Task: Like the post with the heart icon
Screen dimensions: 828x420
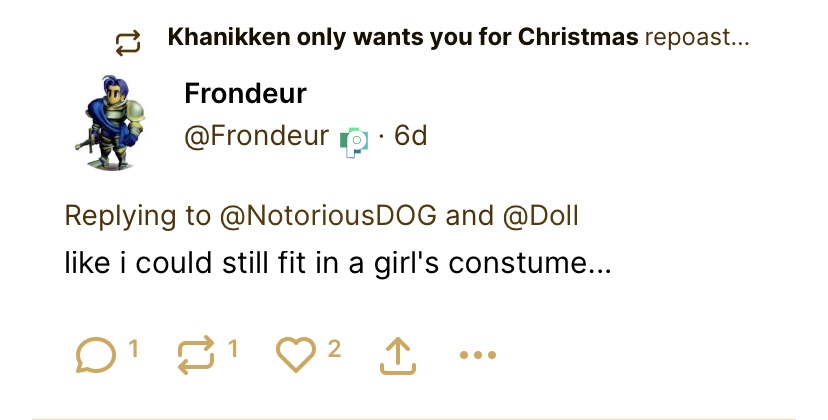Action: pos(296,354)
